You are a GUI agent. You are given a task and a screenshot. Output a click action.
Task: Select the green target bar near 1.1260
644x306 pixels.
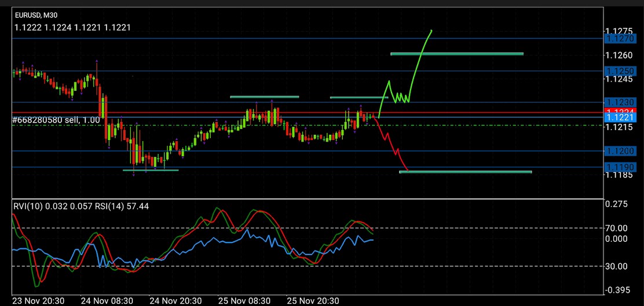pos(457,54)
